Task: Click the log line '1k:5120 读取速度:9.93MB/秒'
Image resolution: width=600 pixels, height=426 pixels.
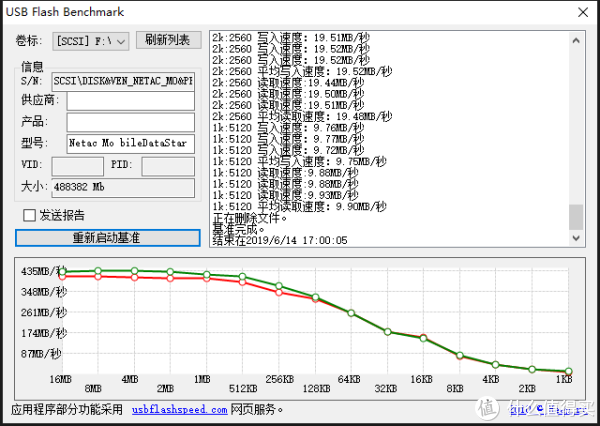Action: pos(285,195)
